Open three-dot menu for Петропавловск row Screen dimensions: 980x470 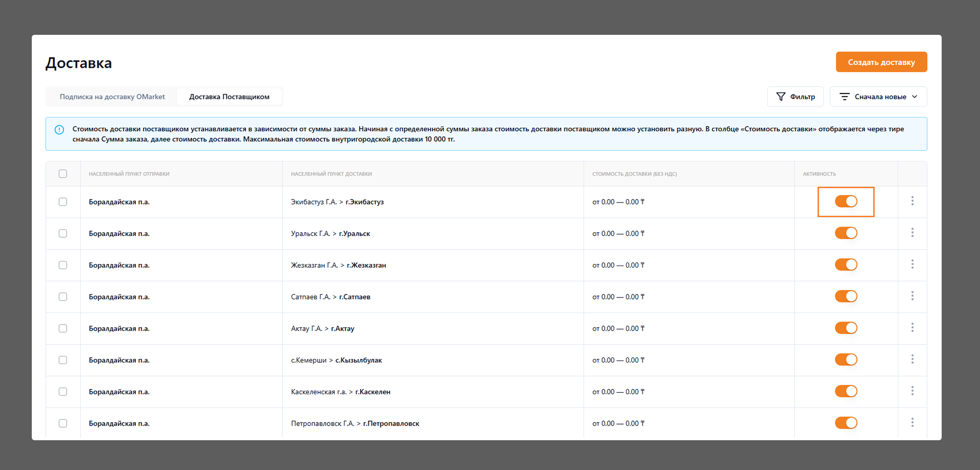tap(912, 423)
